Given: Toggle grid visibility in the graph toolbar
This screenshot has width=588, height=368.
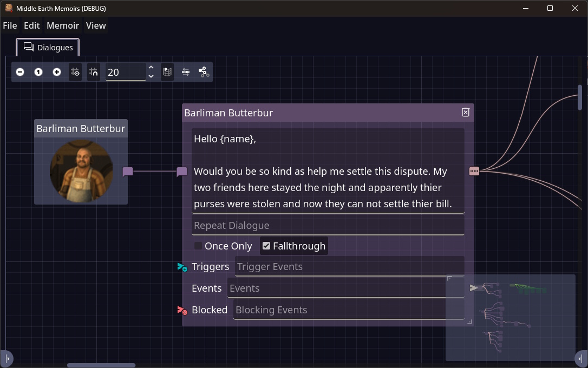Looking at the screenshot, I should pyautogui.click(x=75, y=72).
